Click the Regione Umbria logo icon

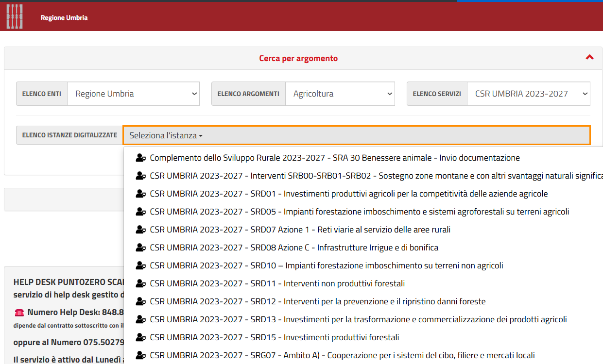pyautogui.click(x=15, y=17)
